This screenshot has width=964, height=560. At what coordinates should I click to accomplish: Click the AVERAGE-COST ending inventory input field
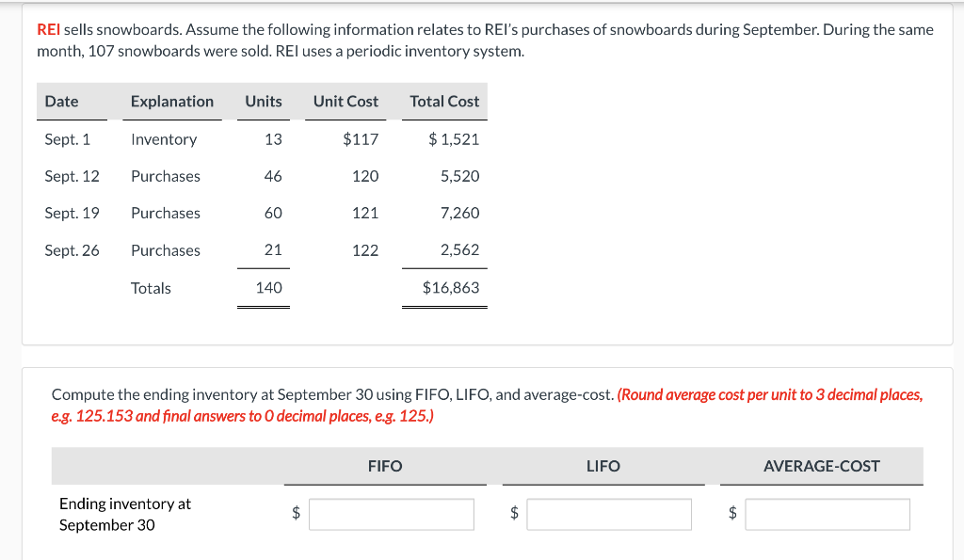pyautogui.click(x=827, y=515)
